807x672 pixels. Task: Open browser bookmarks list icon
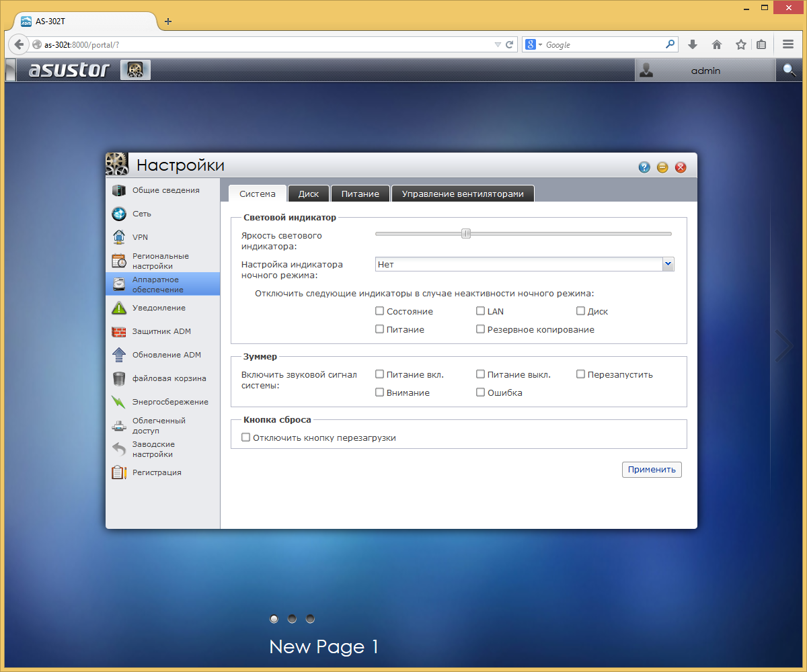pos(761,44)
